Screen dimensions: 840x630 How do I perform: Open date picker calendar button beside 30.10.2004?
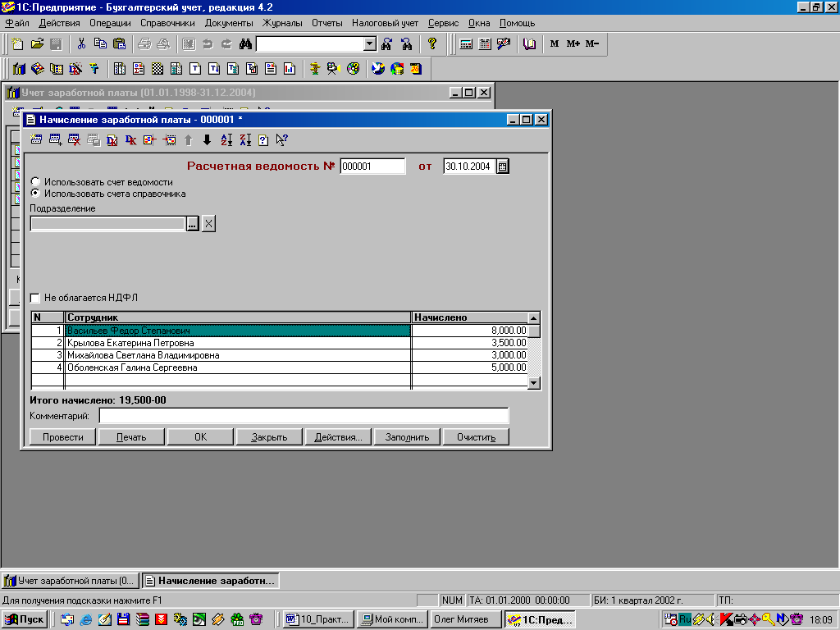point(503,166)
